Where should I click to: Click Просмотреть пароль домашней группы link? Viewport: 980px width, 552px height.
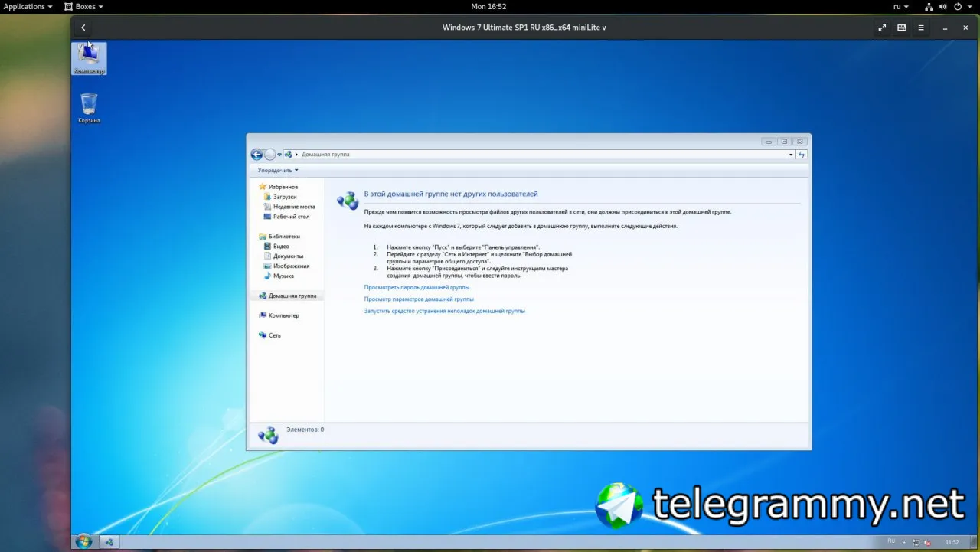click(416, 287)
